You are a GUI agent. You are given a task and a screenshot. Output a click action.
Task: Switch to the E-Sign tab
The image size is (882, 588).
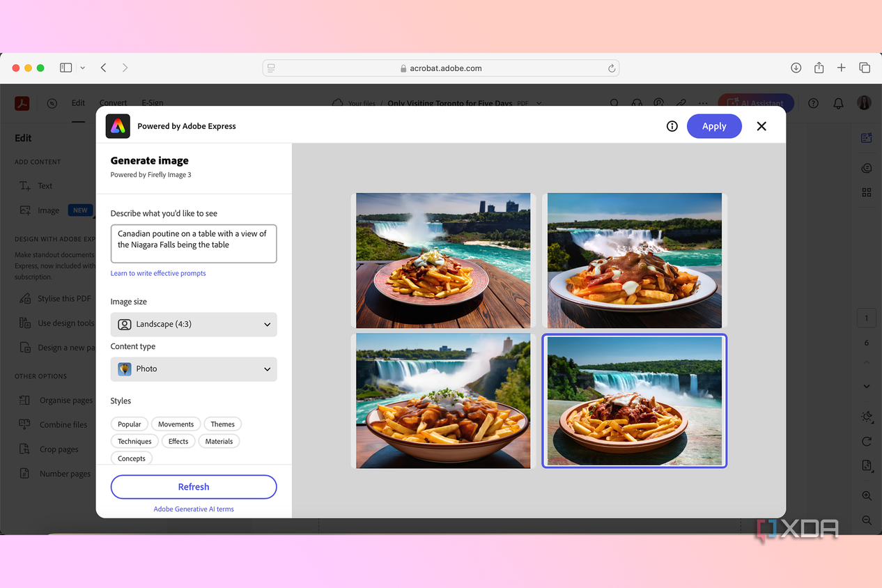pyautogui.click(x=152, y=103)
